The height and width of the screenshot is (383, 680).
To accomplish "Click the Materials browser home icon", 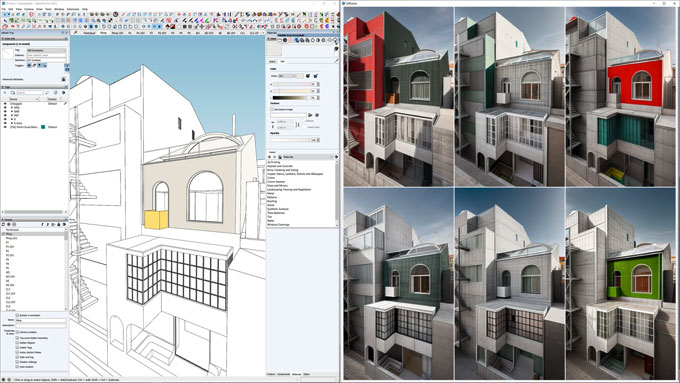I will click(x=280, y=157).
